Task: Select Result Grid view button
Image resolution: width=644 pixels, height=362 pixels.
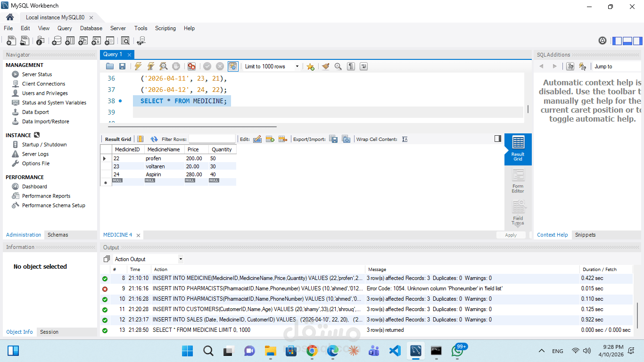Action: [x=518, y=149]
